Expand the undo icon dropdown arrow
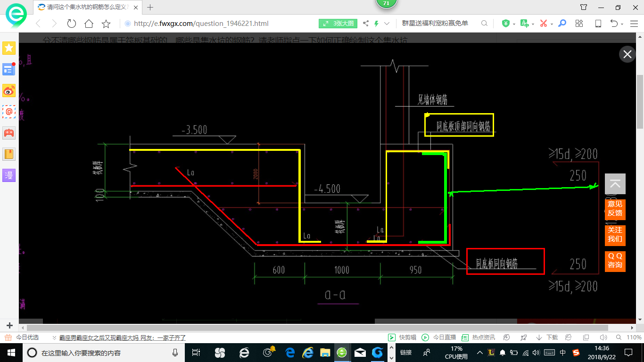 622,24
